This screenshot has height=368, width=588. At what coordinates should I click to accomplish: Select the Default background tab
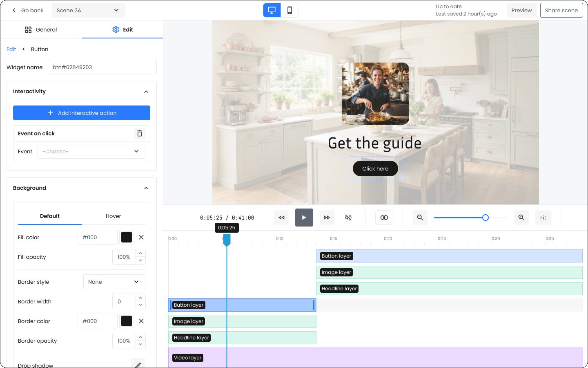coord(50,216)
